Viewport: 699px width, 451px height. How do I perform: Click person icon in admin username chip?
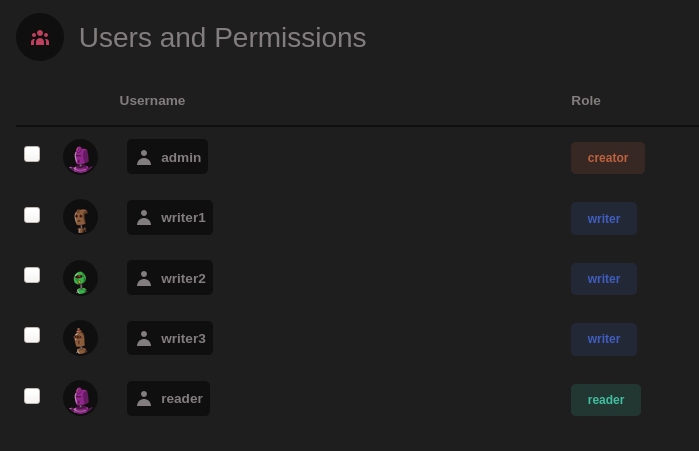point(144,157)
